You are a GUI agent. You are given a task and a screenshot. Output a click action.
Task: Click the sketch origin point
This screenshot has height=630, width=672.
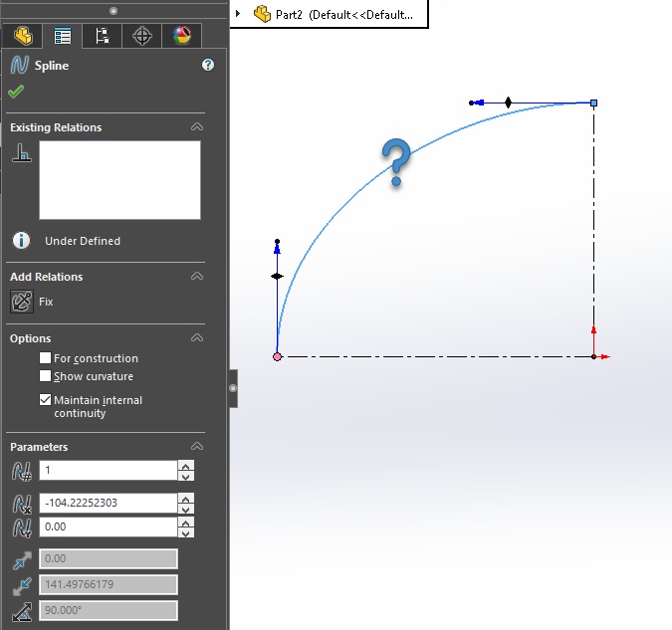coord(593,356)
